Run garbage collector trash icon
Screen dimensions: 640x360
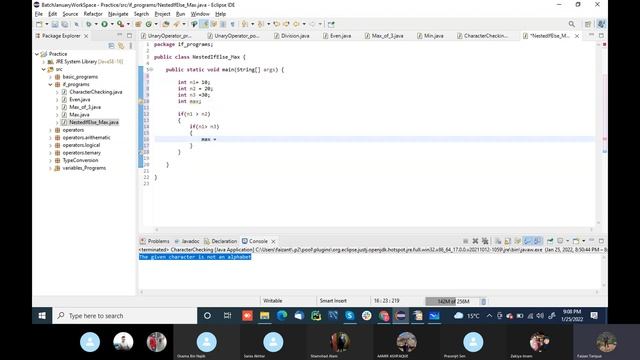click(x=484, y=301)
